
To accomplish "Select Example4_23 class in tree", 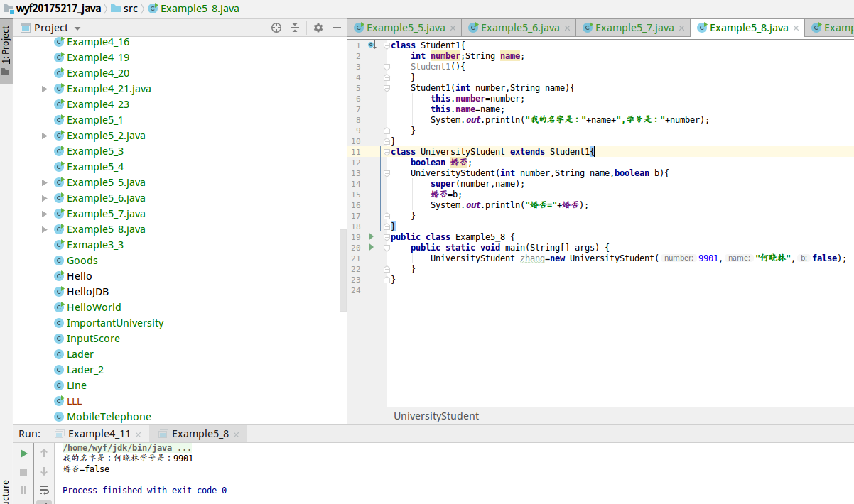I will (98, 104).
